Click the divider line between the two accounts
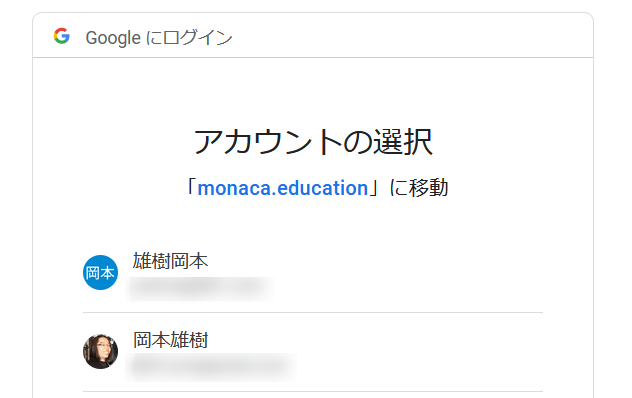The height and width of the screenshot is (398, 632). click(313, 312)
